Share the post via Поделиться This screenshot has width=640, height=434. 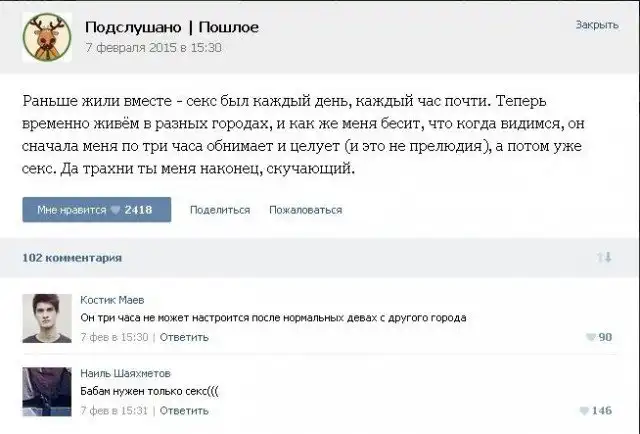point(219,210)
